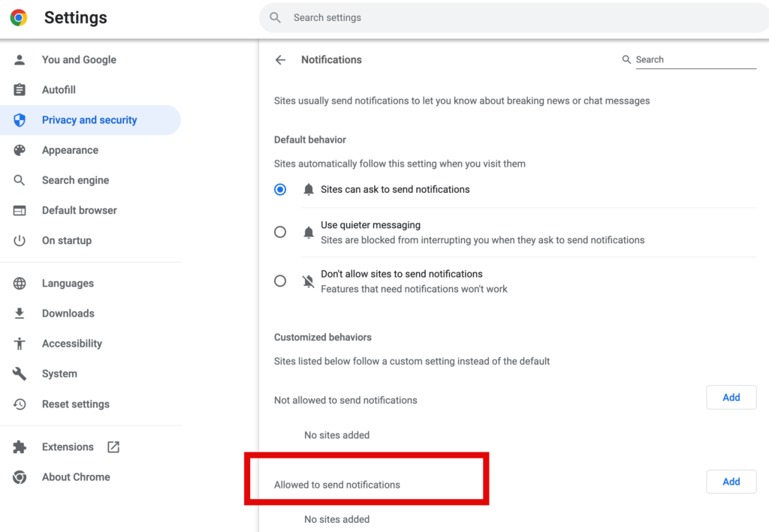Image resolution: width=769 pixels, height=532 pixels.
Task: Click the Chrome logo beside Settings
Action: [19, 17]
